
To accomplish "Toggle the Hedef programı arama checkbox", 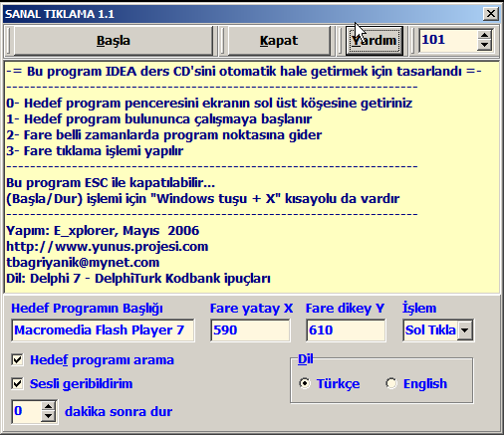I will [x=17, y=359].
